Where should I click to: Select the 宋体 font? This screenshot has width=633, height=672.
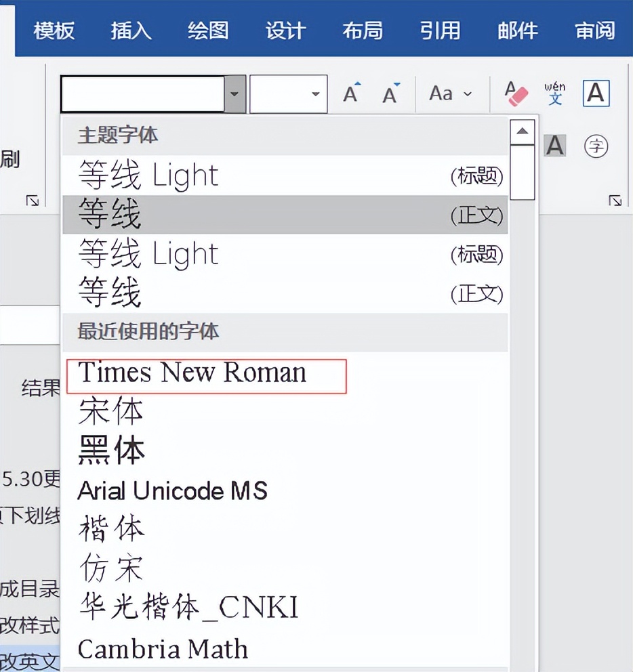pyautogui.click(x=110, y=411)
